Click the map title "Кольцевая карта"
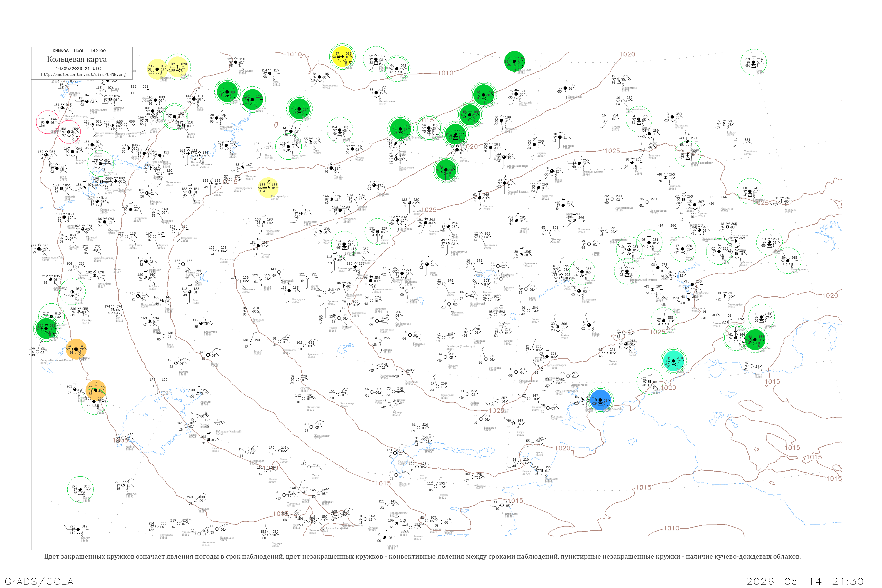 tap(77, 59)
